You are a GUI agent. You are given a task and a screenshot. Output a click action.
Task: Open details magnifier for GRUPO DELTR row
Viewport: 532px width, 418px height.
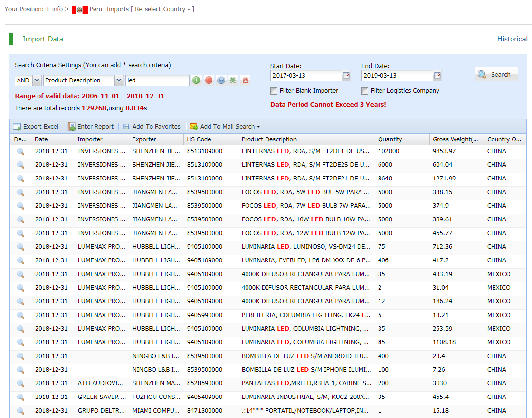(x=20, y=411)
